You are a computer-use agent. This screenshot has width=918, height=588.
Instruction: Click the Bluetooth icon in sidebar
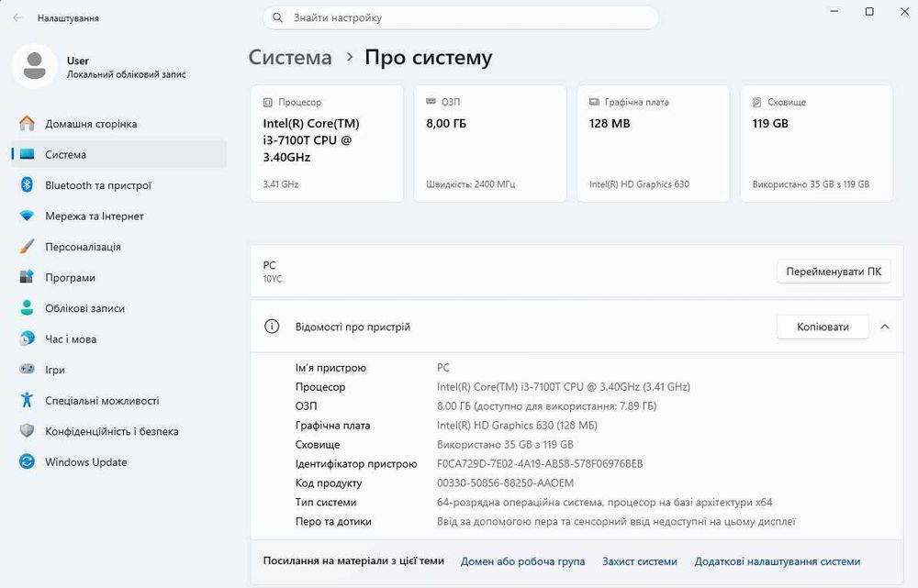[x=27, y=185]
